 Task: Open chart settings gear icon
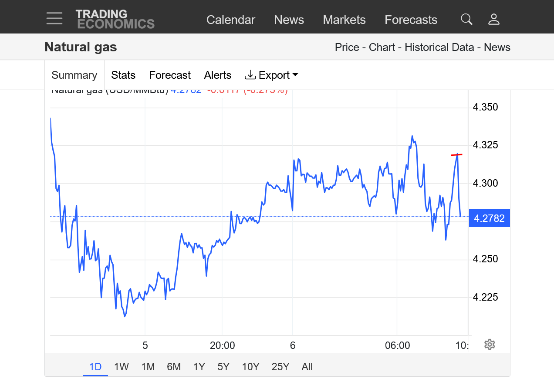[490, 345]
